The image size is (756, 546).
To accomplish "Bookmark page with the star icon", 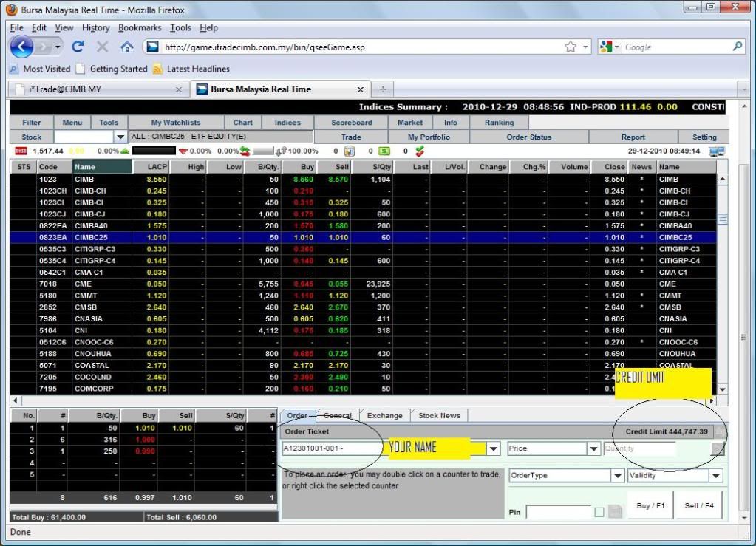I will pyautogui.click(x=570, y=47).
